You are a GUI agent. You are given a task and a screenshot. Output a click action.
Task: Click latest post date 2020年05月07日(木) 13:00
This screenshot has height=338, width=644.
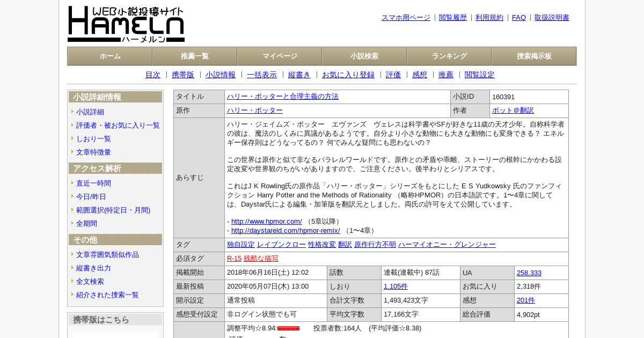coord(268,287)
